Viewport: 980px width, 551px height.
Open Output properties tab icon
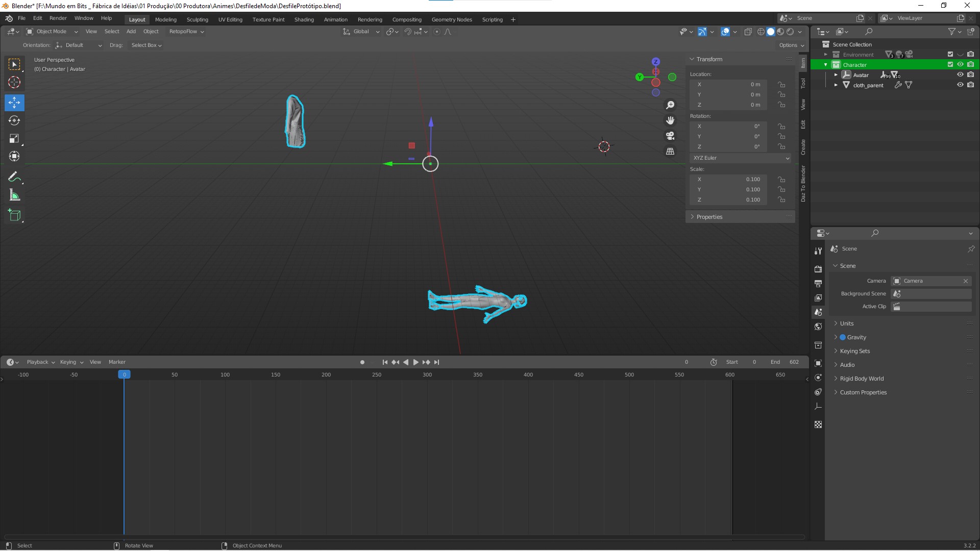[x=818, y=283]
